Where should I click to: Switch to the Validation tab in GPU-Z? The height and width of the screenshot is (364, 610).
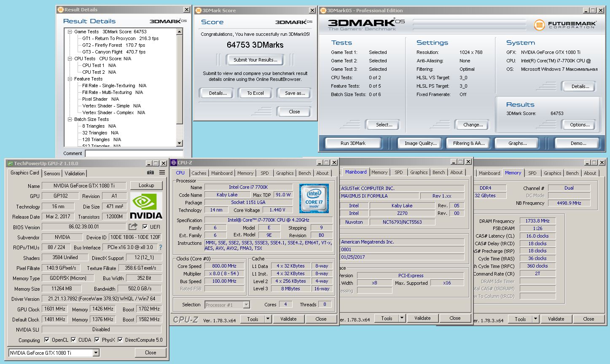coord(75,173)
